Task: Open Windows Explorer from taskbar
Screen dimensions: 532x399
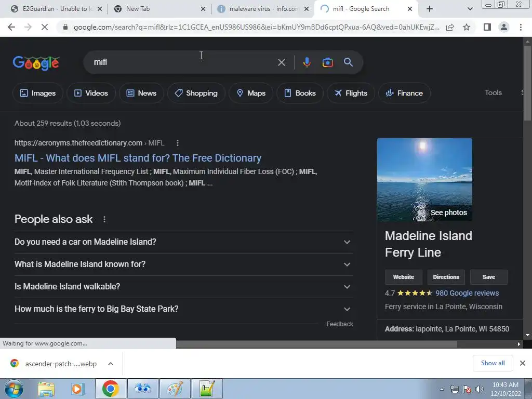Action: [46, 389]
